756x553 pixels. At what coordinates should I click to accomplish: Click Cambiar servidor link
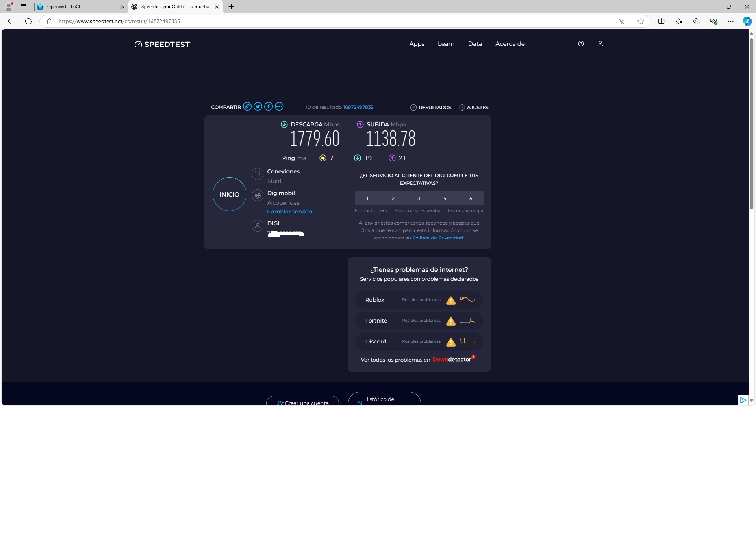[291, 212]
